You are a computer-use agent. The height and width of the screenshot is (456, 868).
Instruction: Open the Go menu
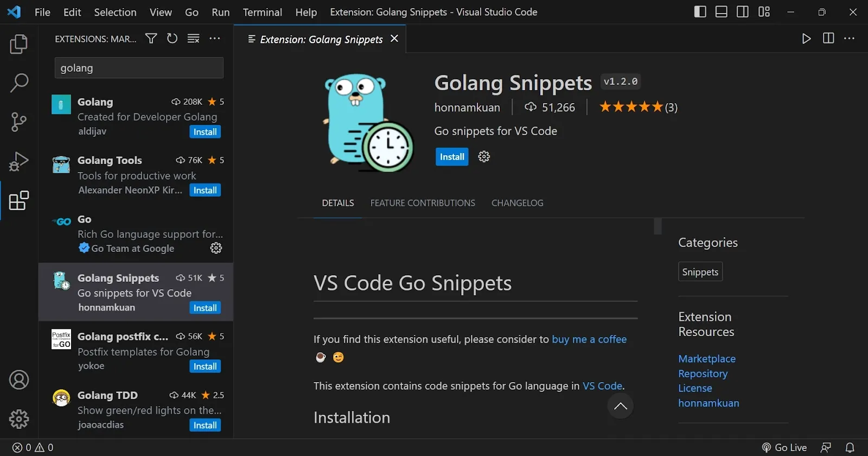pos(192,12)
